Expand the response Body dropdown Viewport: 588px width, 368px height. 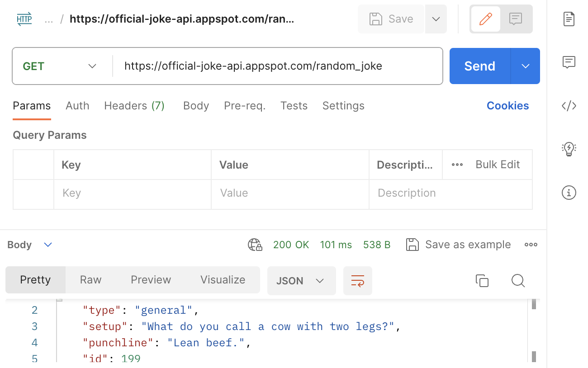coord(30,245)
